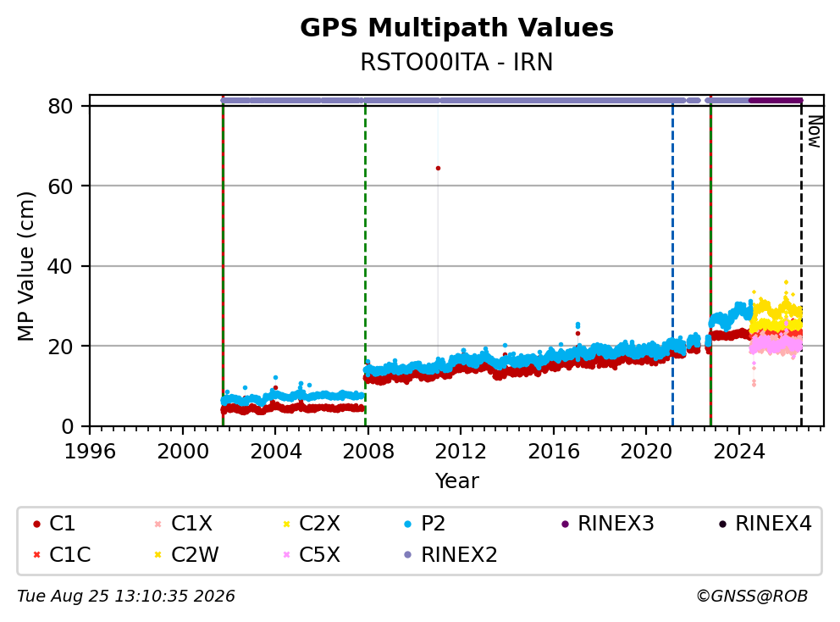Click the 20 y-axis tick label

point(60,347)
